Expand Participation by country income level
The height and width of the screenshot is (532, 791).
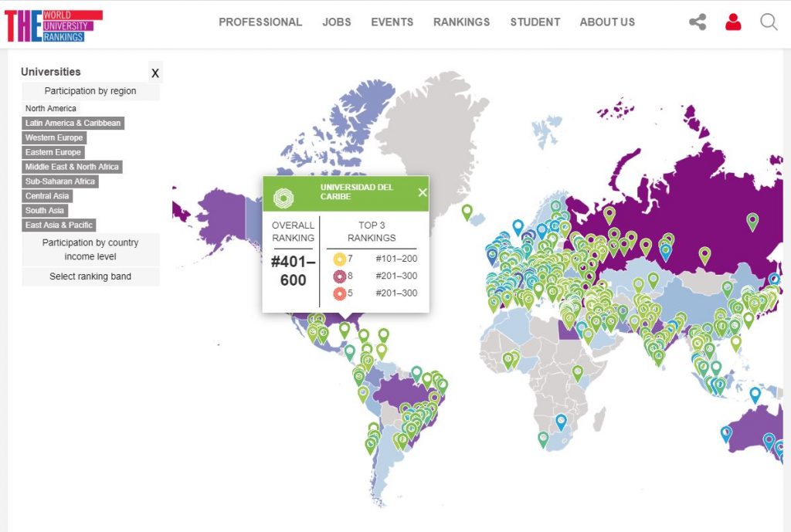pos(90,249)
